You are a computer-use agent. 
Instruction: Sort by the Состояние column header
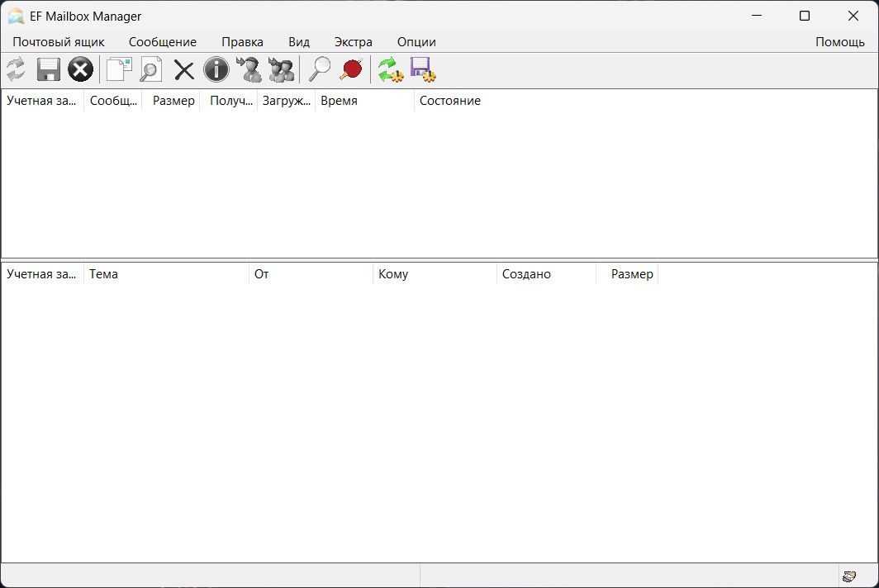click(x=449, y=101)
